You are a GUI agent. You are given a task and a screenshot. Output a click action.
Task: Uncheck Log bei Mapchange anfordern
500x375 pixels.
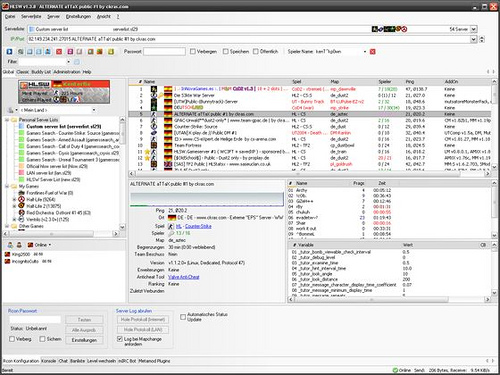pos(120,339)
